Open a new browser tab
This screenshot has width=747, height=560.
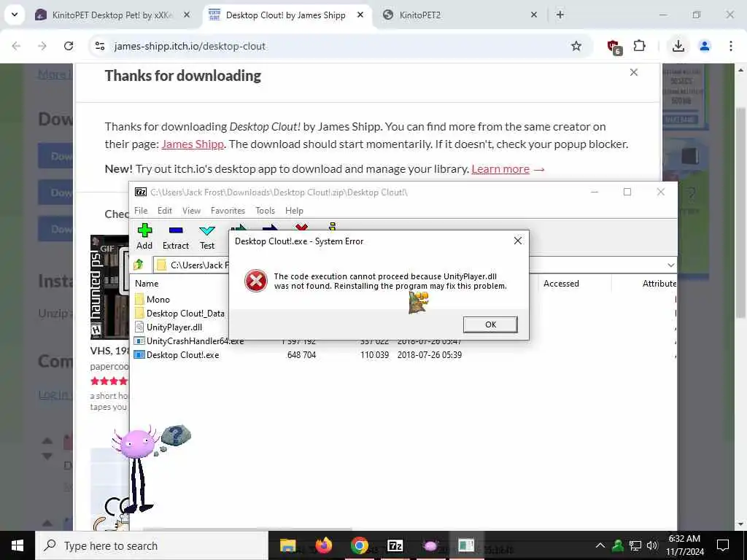point(560,15)
